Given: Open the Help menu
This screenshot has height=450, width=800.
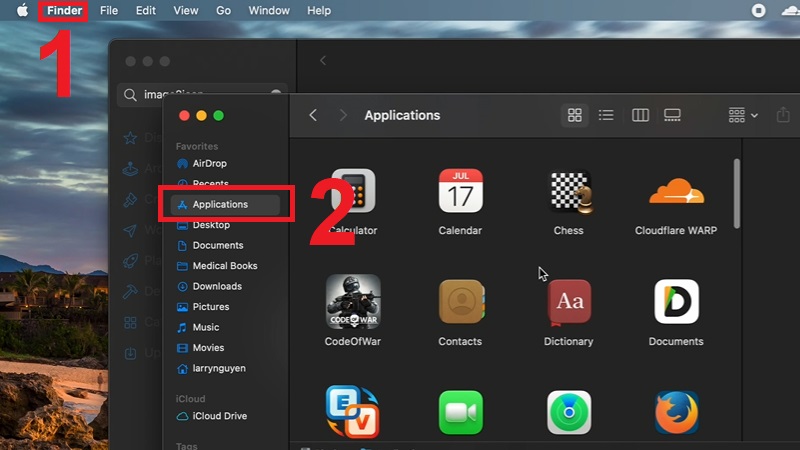Looking at the screenshot, I should [x=319, y=10].
